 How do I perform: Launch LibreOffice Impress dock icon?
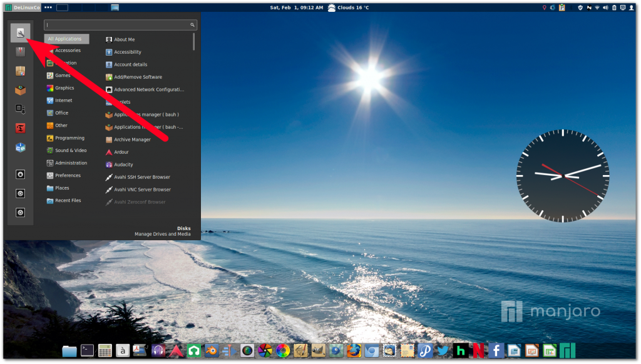tap(532, 350)
